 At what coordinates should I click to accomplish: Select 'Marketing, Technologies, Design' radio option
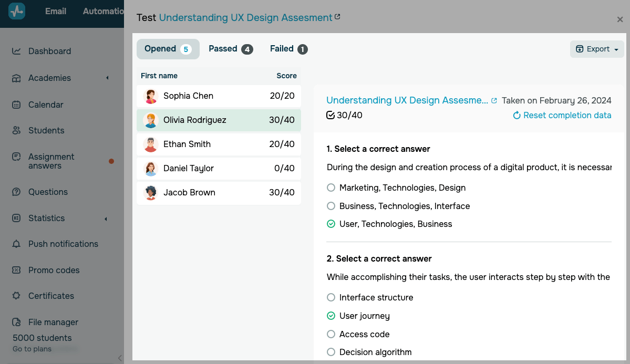point(331,188)
